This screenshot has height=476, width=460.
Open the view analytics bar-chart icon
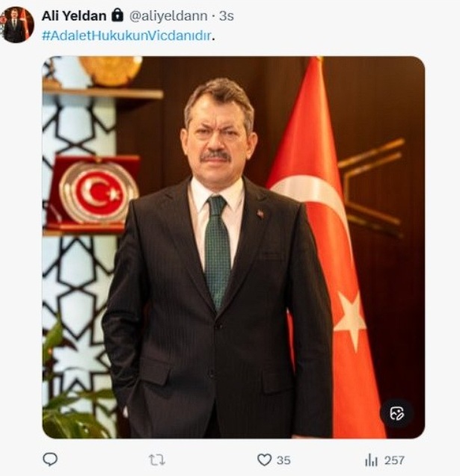point(371,460)
